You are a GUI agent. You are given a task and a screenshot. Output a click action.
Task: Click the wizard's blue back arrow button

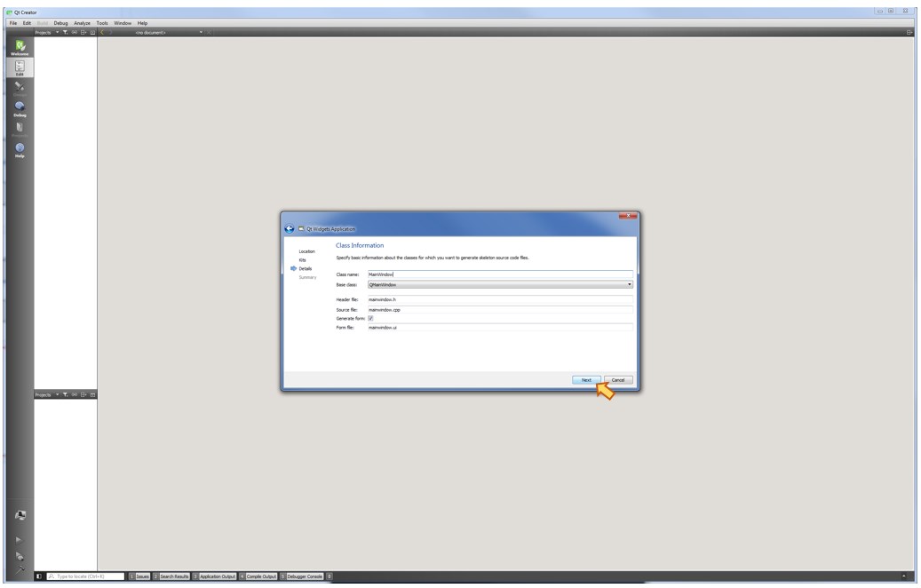(x=289, y=228)
